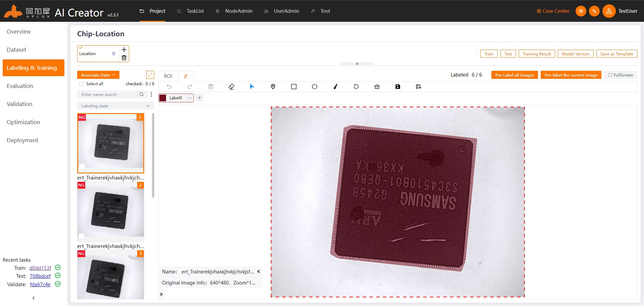Image resolution: width=644 pixels, height=306 pixels.
Task: Select the rectangle drawing tool
Action: pos(294,87)
